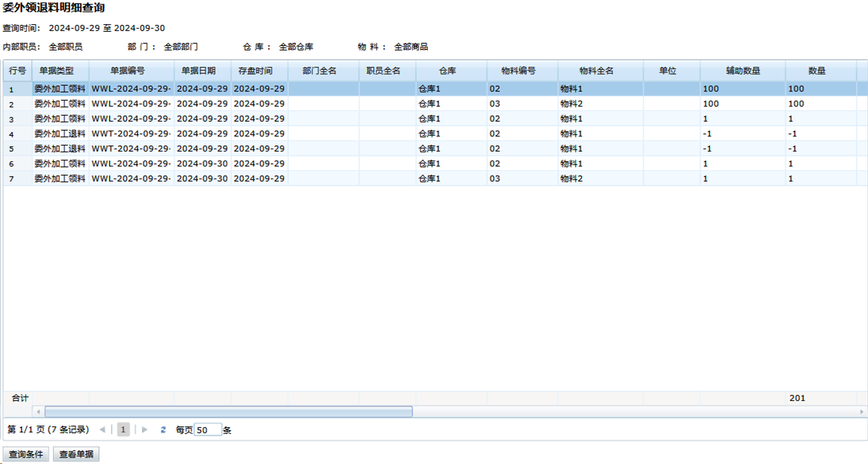Click the refresh icon in pagination bar

point(163,430)
